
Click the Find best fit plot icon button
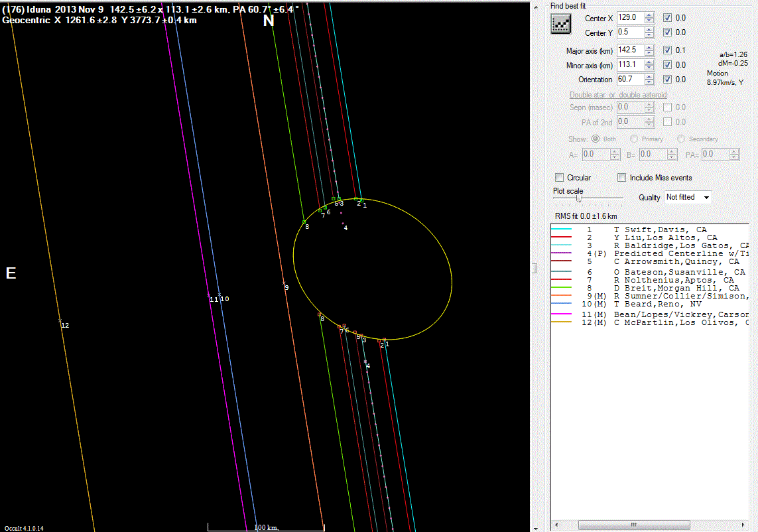561,25
